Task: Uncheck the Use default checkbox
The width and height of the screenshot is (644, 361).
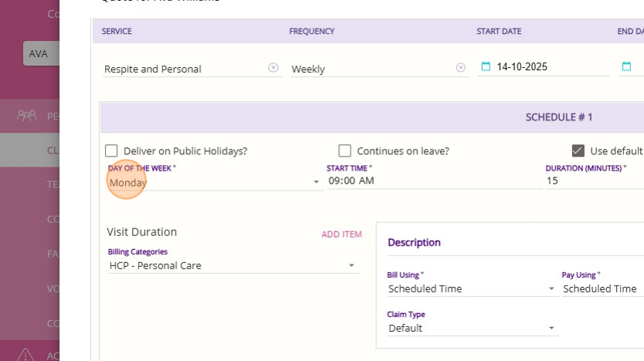Action: (x=578, y=151)
